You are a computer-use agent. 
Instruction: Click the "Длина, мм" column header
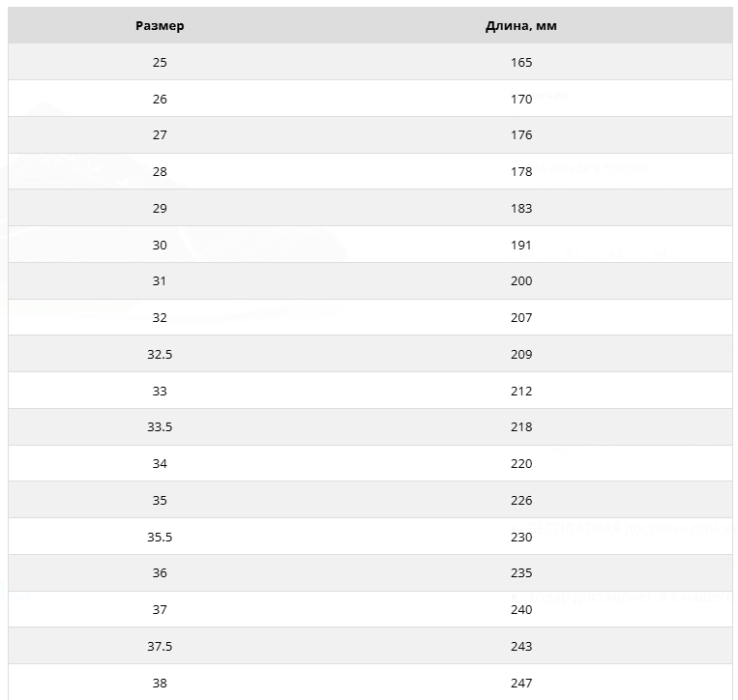[x=521, y=26]
